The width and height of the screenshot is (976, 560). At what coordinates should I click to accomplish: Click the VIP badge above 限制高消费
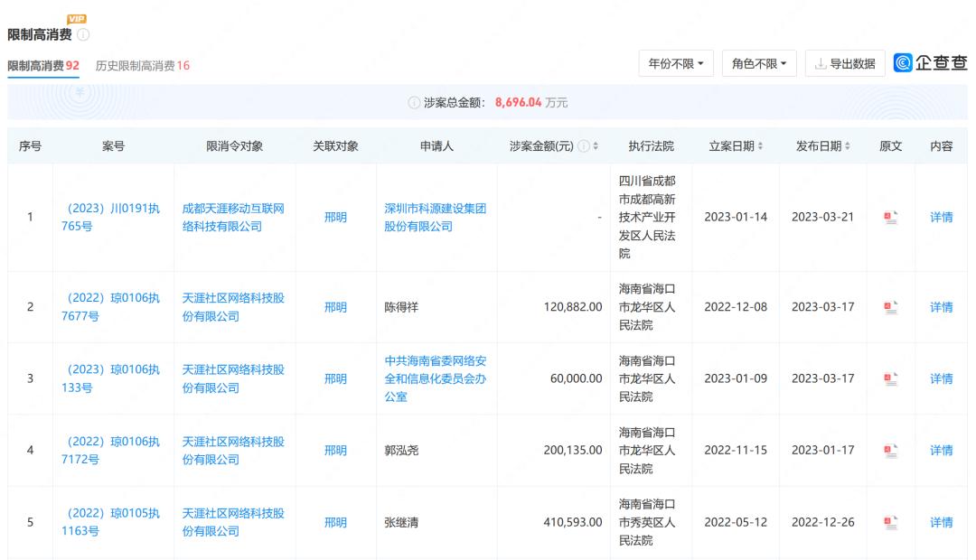tap(76, 18)
